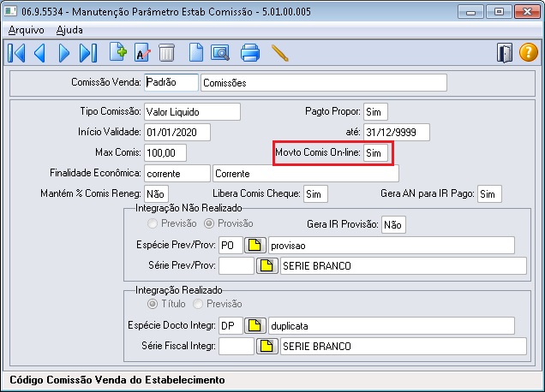Viewport: 545px width, 392px height.
Task: Click the Comissão Venda code field 'Padrão'
Action: click(171, 82)
